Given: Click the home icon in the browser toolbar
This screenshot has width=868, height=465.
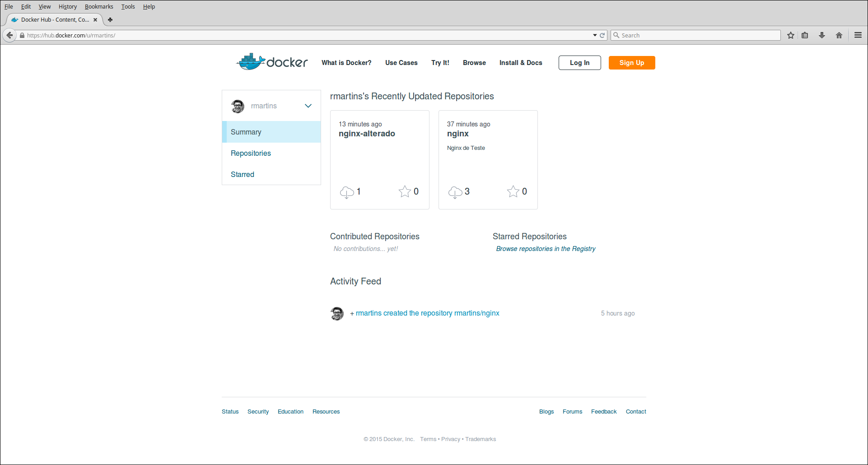Looking at the screenshot, I should tap(839, 35).
